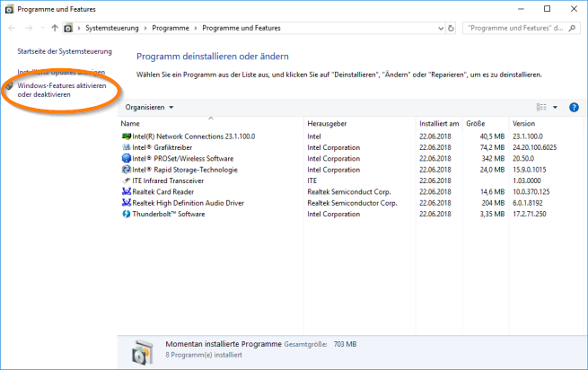This screenshot has height=370, width=588.
Task: Open the view options dropdown arrow
Action: 555,108
